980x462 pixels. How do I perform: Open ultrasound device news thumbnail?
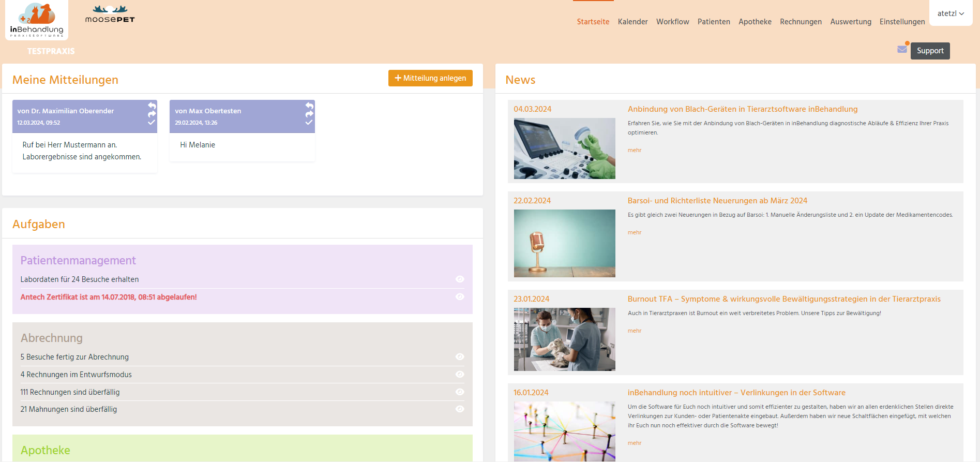click(565, 148)
